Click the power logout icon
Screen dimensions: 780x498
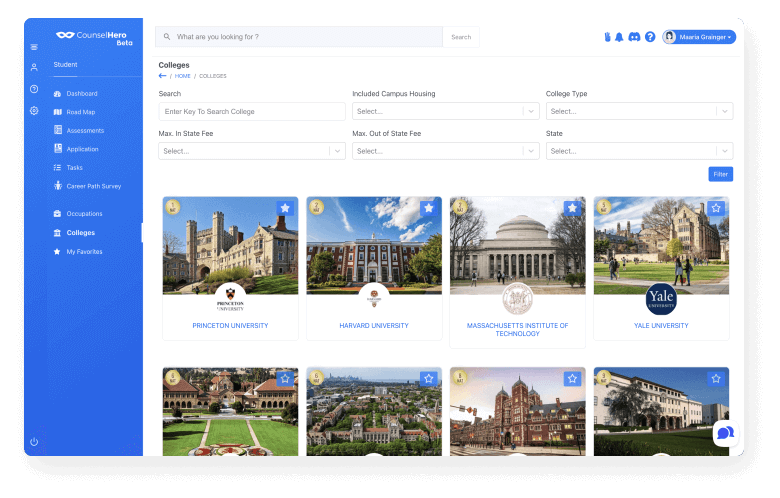pos(34,441)
